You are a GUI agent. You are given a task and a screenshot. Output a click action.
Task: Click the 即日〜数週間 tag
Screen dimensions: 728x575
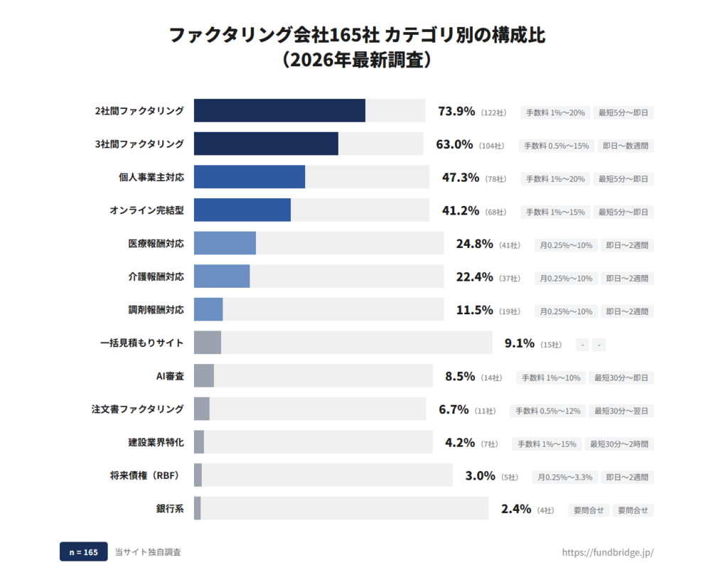[x=626, y=146]
